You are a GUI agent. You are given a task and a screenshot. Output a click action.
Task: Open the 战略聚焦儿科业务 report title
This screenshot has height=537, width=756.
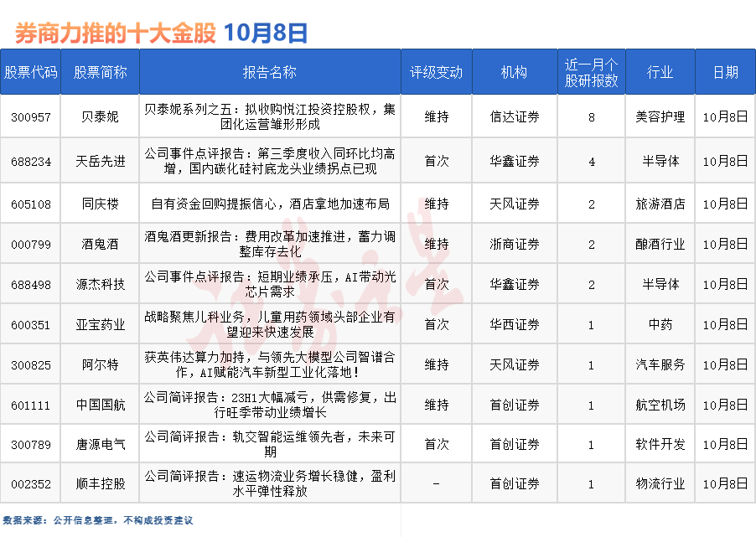pyautogui.click(x=270, y=324)
